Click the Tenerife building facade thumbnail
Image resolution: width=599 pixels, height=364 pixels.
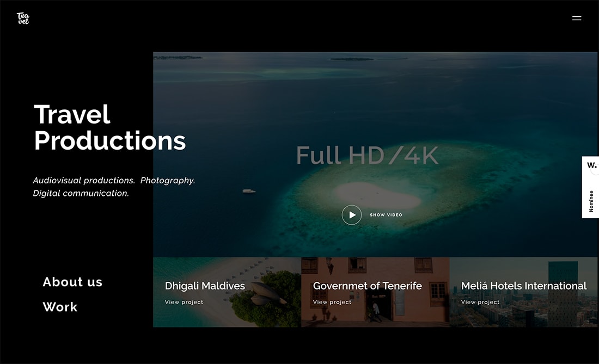point(375,292)
